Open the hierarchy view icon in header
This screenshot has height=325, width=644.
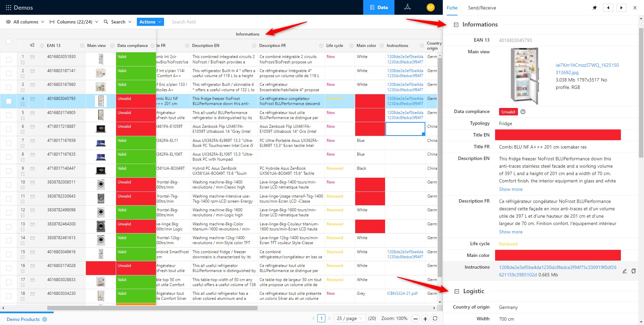pos(408,7)
